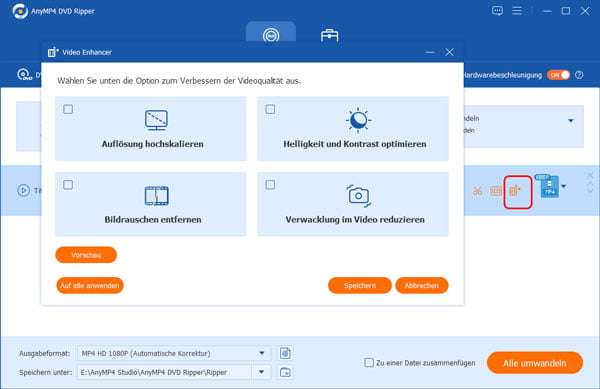This screenshot has height=389, width=600.
Task: Click the brightness and contrast sun icon
Action: 358,120
